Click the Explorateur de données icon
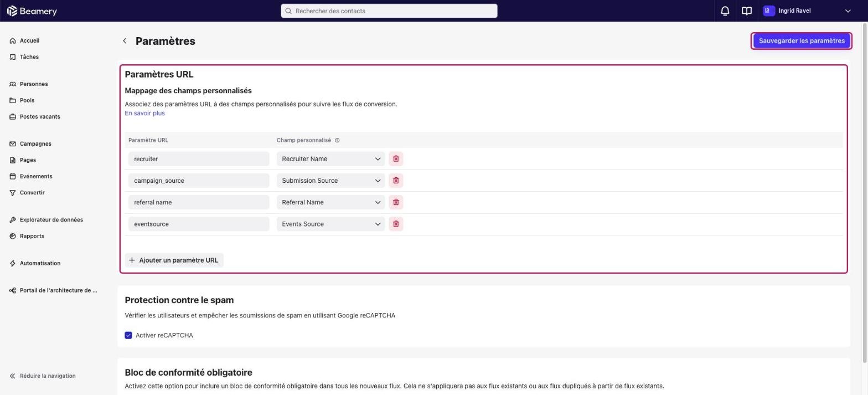 [13, 220]
